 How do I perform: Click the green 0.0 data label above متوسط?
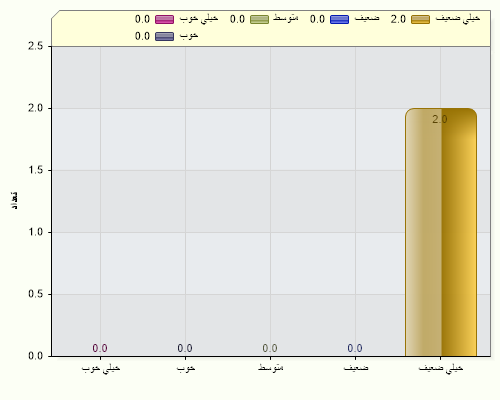(x=270, y=348)
